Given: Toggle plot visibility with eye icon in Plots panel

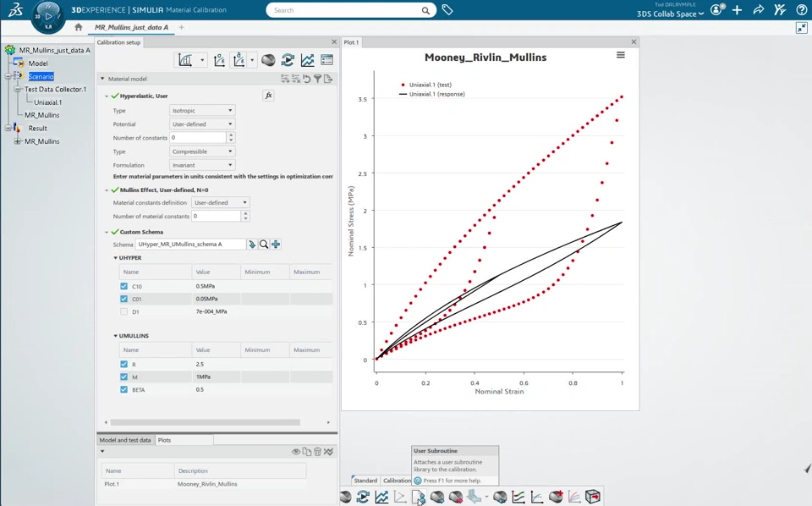Looking at the screenshot, I should tap(296, 452).
